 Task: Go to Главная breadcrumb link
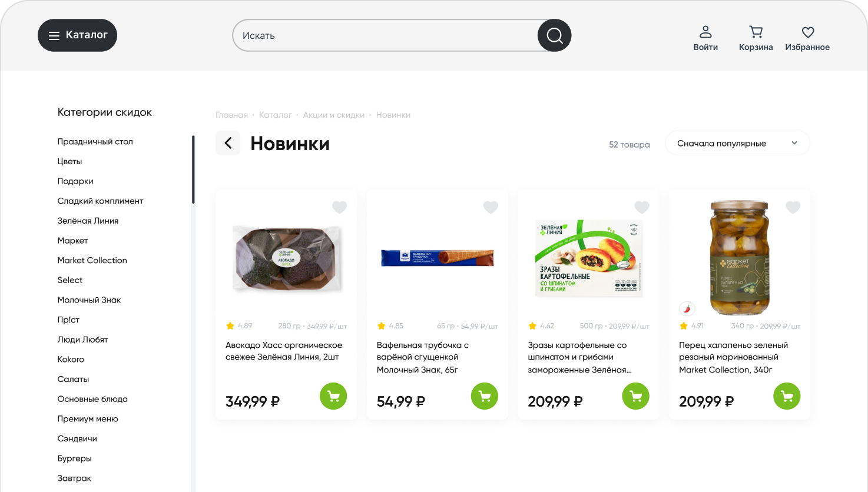(x=231, y=115)
